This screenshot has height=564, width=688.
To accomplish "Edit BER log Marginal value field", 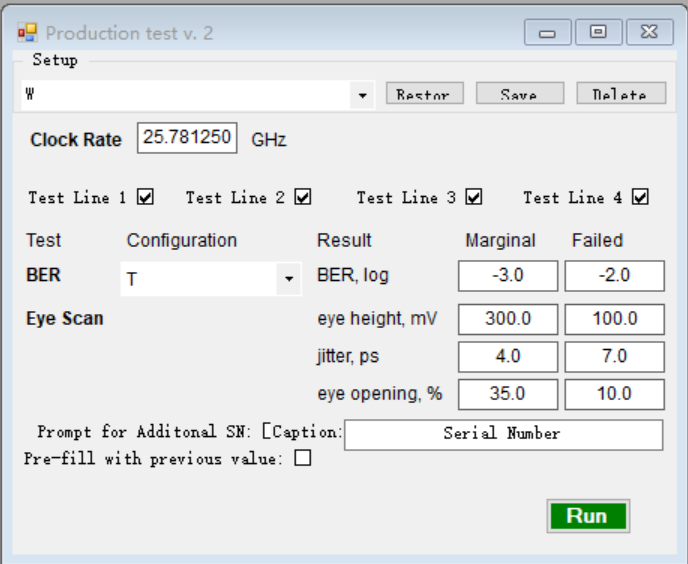I will [x=508, y=276].
